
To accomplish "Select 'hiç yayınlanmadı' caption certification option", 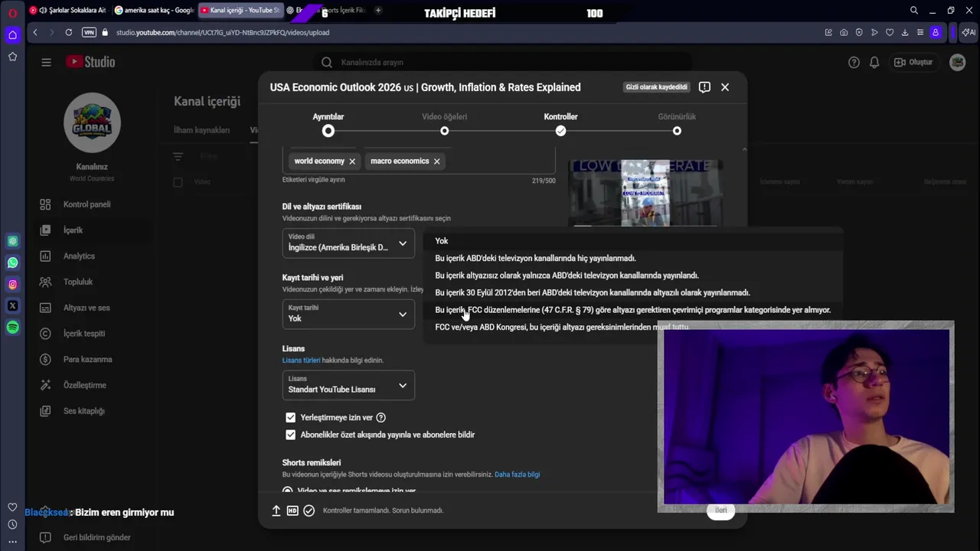I will pyautogui.click(x=632, y=258).
